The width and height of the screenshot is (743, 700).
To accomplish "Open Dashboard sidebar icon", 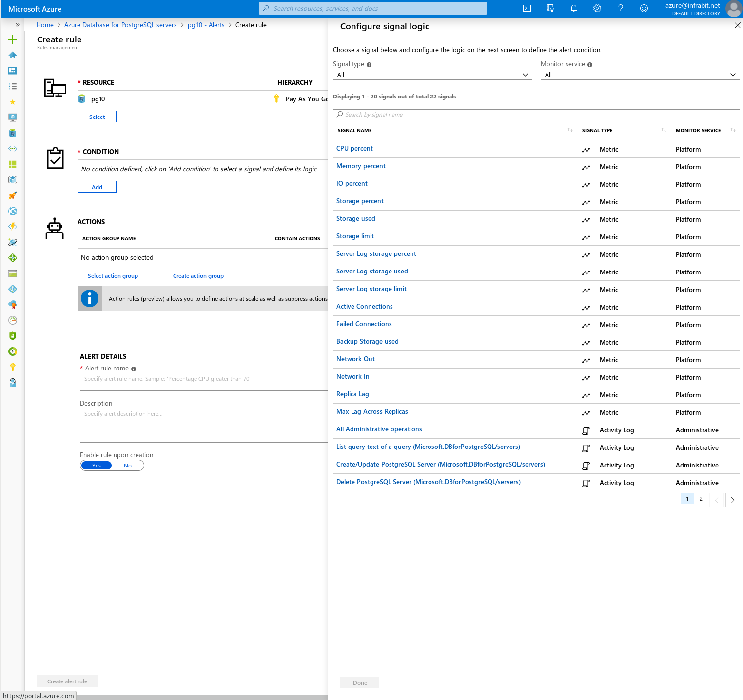I will [x=13, y=71].
